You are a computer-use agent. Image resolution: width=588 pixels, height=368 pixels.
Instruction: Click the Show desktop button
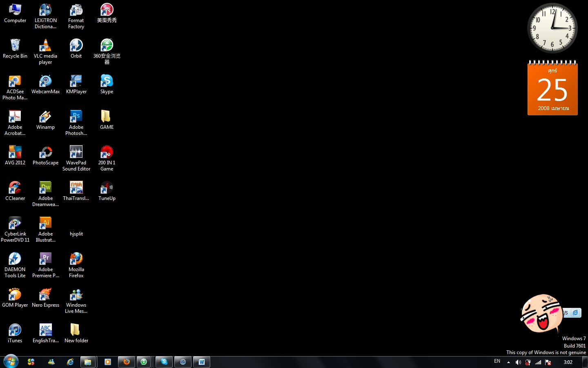tap(585, 362)
